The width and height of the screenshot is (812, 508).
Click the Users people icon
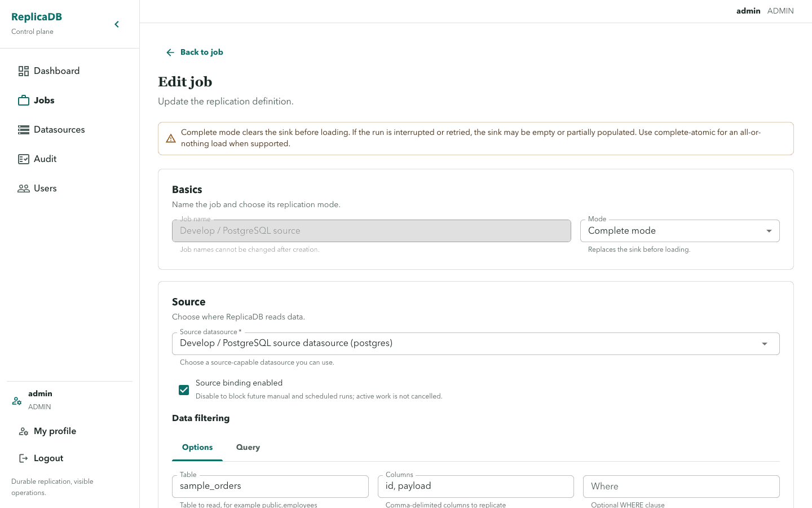click(x=24, y=189)
